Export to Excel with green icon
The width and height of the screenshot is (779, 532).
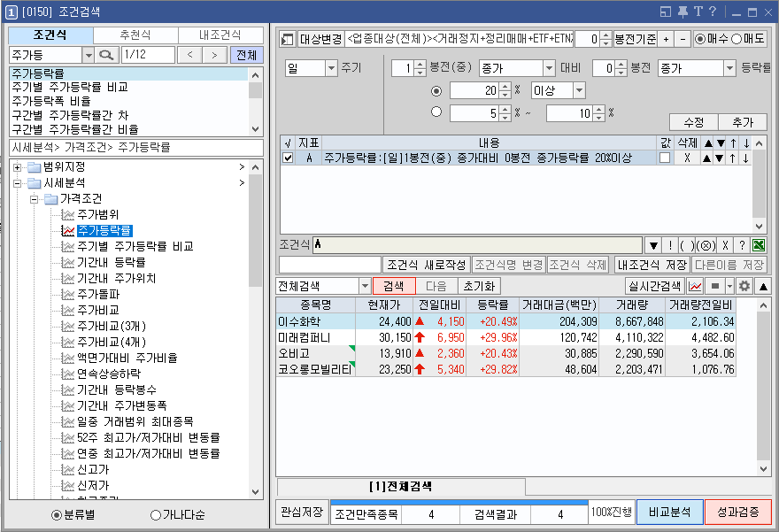coord(759,245)
